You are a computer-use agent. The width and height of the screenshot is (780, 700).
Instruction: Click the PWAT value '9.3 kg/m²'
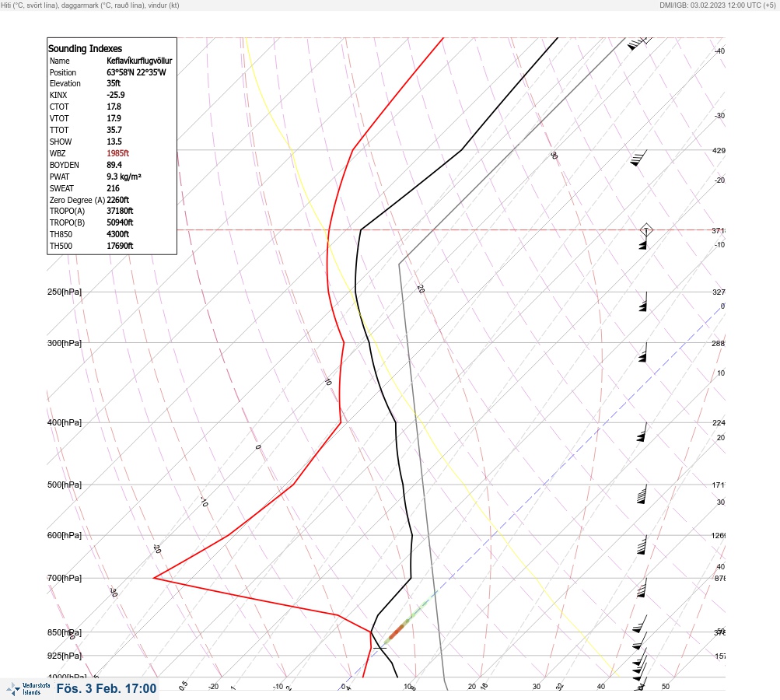124,177
